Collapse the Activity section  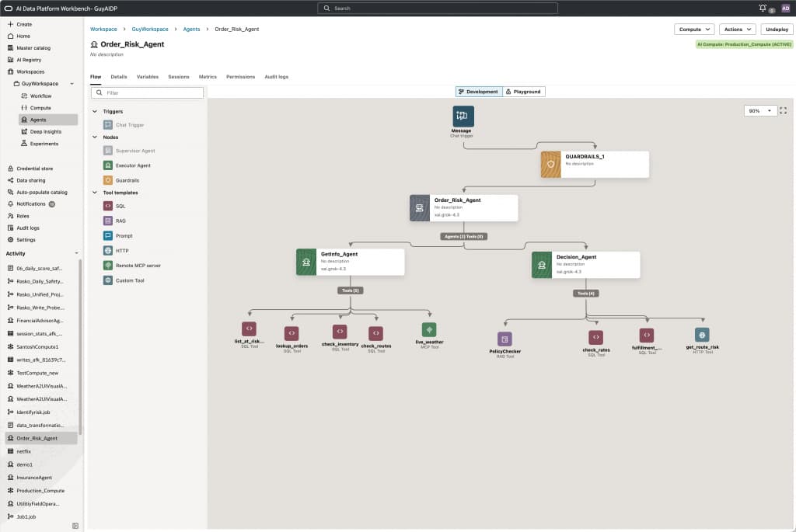77,254
